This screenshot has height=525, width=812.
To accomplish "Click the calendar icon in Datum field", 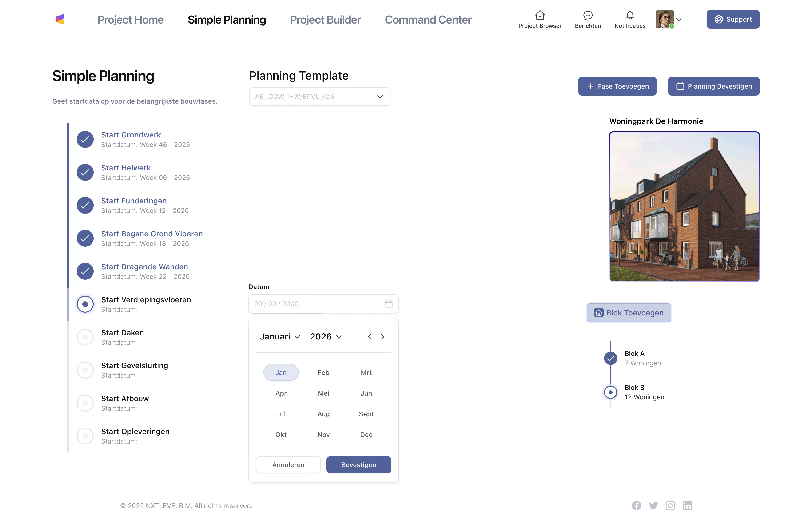I will 388,304.
